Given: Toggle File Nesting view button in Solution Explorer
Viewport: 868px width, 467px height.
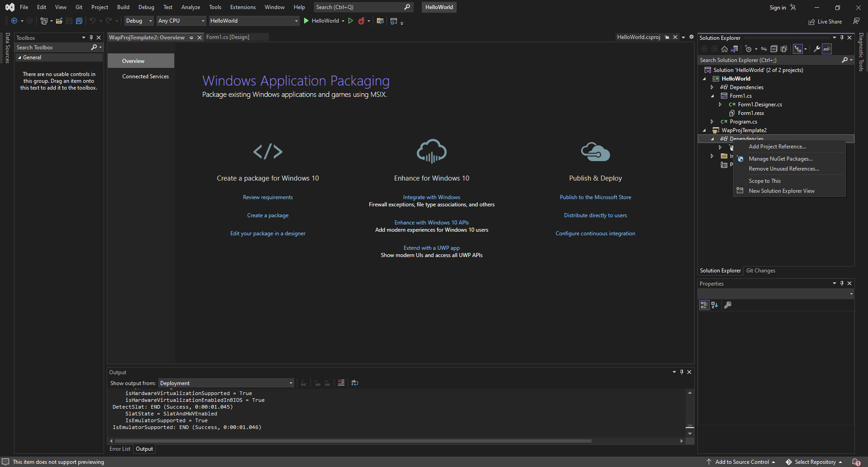Looking at the screenshot, I should 798,49.
